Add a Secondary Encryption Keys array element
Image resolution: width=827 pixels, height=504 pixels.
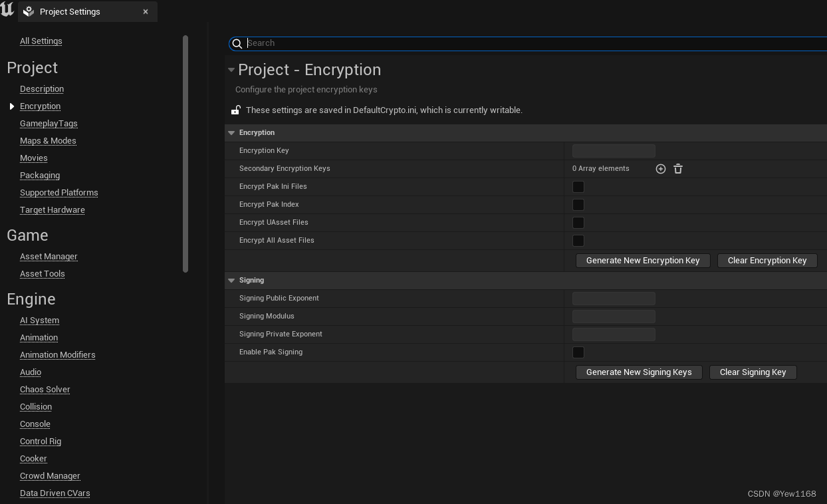(661, 169)
